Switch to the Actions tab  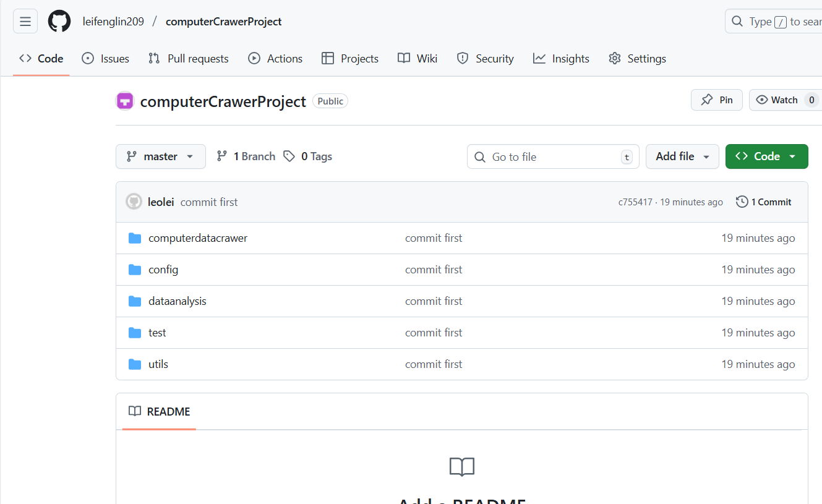pos(275,59)
